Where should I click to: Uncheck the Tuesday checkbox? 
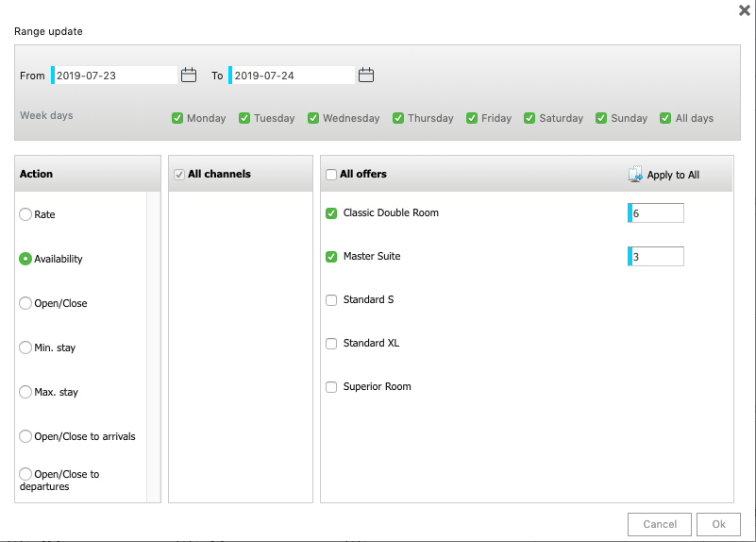click(244, 118)
